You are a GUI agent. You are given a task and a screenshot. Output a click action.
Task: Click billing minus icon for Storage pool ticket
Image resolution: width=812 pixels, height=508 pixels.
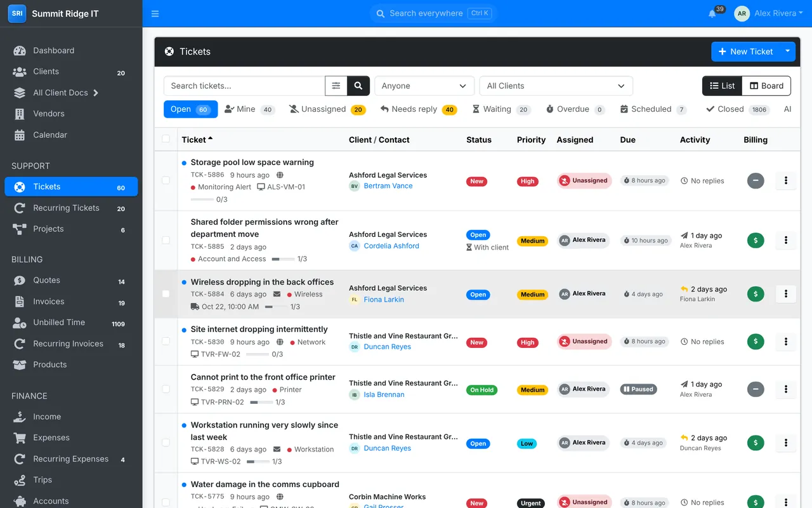tap(755, 181)
